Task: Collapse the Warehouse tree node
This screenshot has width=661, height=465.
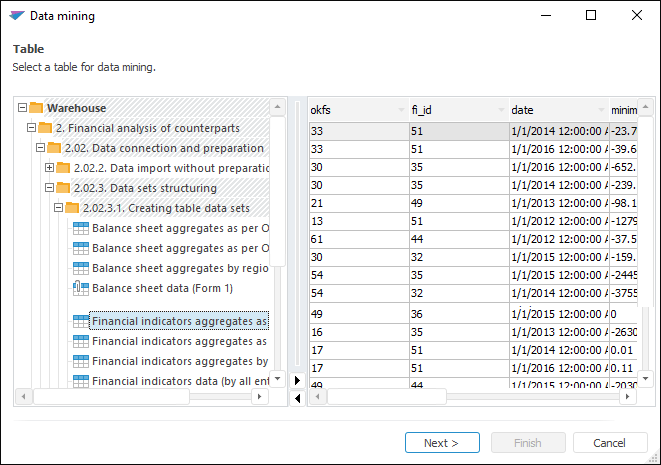Action: point(23,108)
